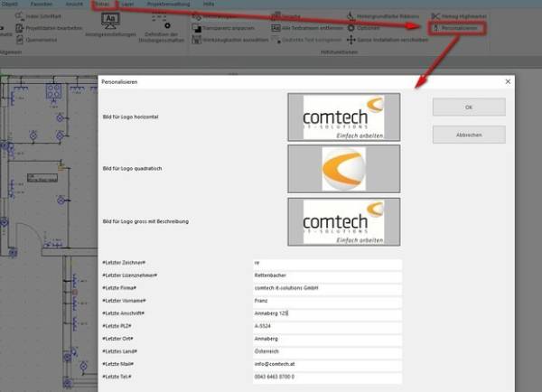Click Alle Textrahmen entfernen label
Viewport: 542px width, 392px height.
click(313, 28)
